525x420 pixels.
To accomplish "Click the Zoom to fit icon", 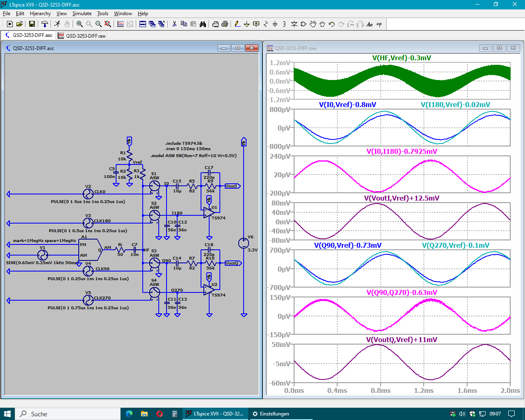I will point(108,24).
